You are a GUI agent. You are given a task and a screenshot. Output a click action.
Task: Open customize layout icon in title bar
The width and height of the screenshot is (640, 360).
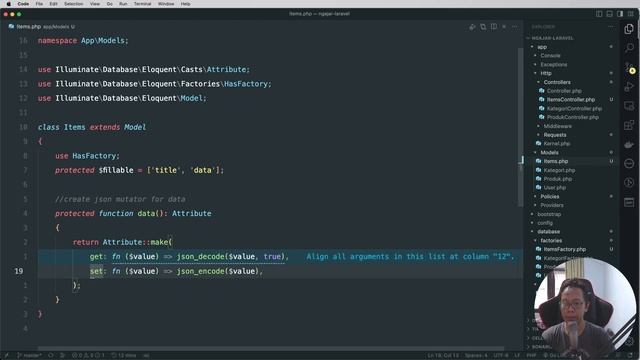631,14
